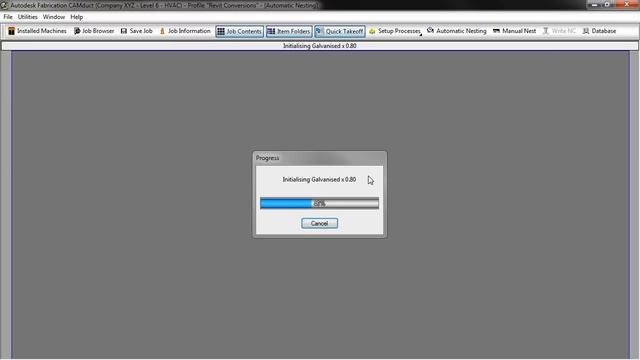This screenshot has height=360, width=640.
Task: Toggle the Quick Takeoff icon
Action: click(319, 31)
